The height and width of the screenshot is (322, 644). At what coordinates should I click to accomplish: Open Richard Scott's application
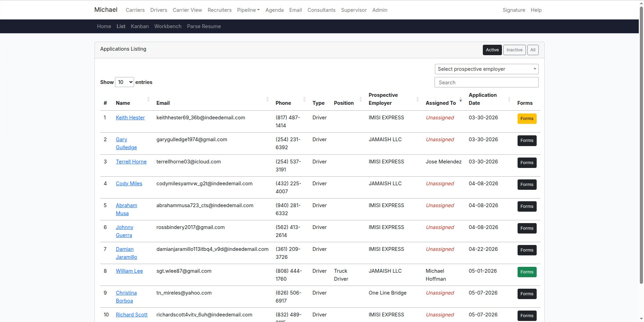(x=132, y=315)
